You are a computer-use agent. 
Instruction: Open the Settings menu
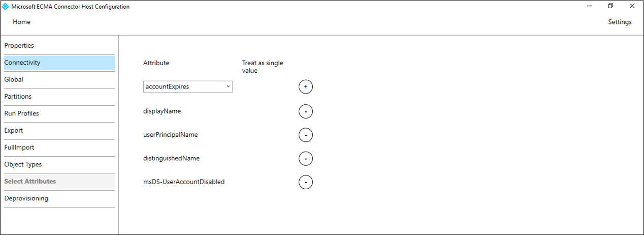pyautogui.click(x=620, y=22)
